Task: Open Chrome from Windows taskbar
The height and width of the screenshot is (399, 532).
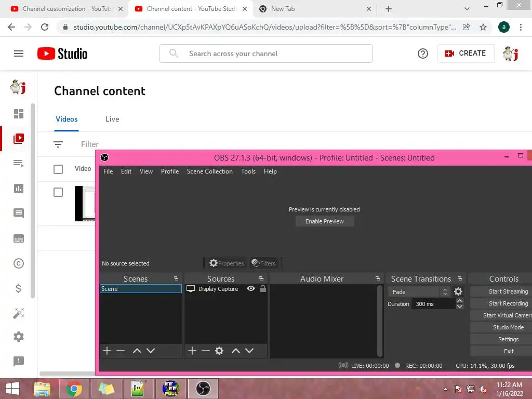Action: [74, 389]
